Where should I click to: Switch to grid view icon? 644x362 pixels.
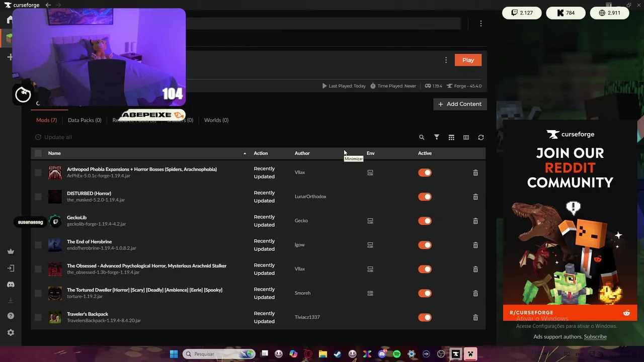click(451, 137)
